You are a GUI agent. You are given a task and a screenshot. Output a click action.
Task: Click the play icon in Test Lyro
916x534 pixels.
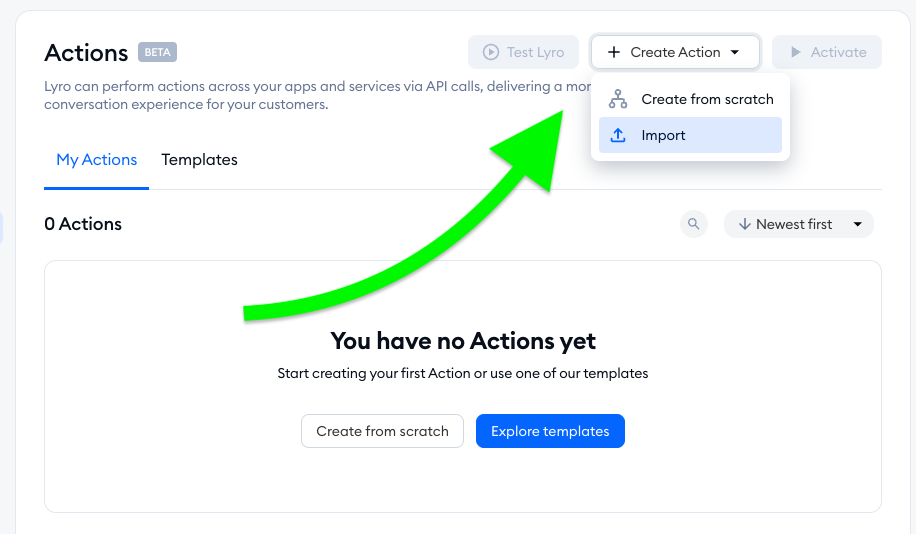pyautogui.click(x=491, y=52)
